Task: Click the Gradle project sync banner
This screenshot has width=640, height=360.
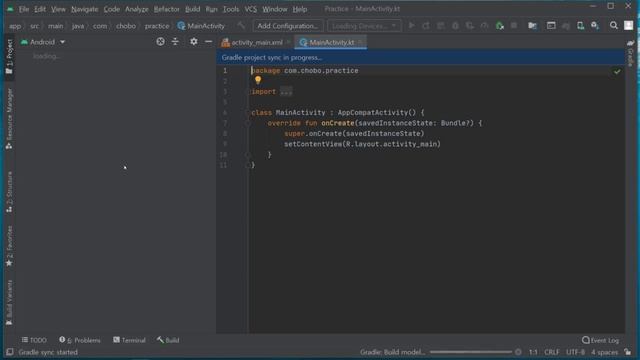Action: (420, 58)
